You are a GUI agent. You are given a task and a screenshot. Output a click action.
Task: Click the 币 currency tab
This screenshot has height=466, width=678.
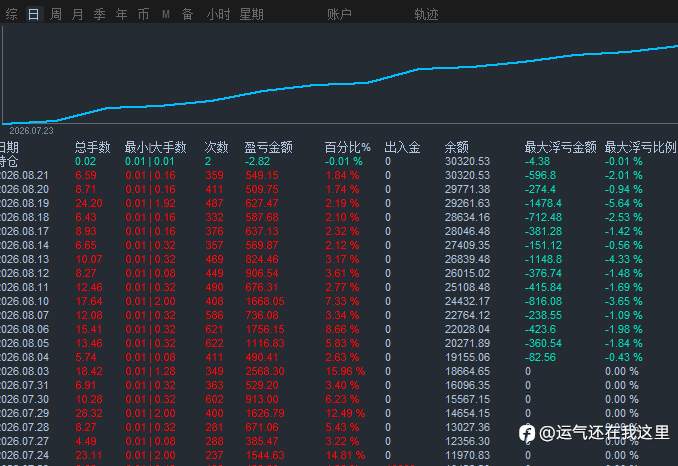click(144, 14)
